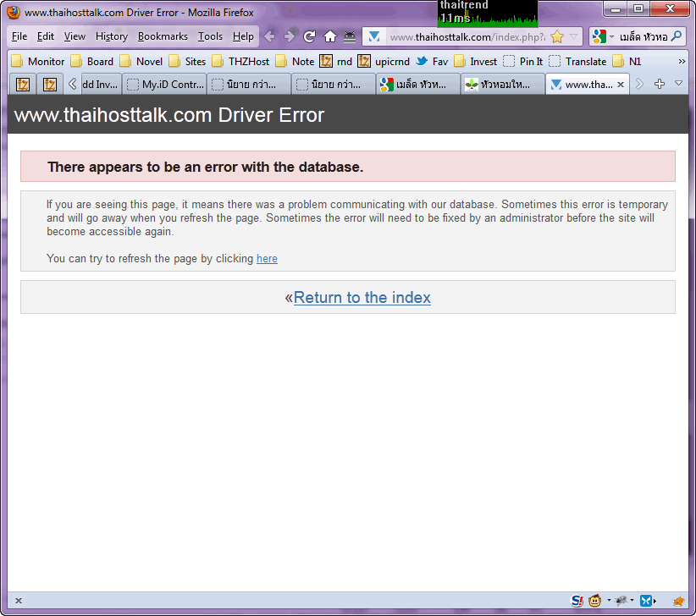
Task: Open the Bookmarks menu
Action: [x=163, y=36]
